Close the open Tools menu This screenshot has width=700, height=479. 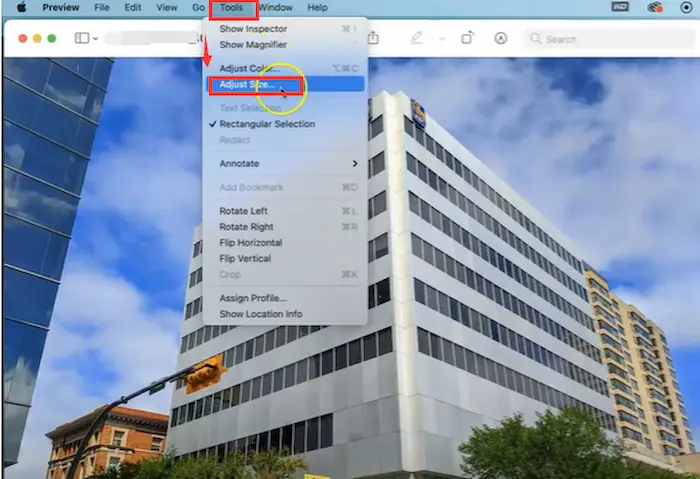(x=231, y=8)
